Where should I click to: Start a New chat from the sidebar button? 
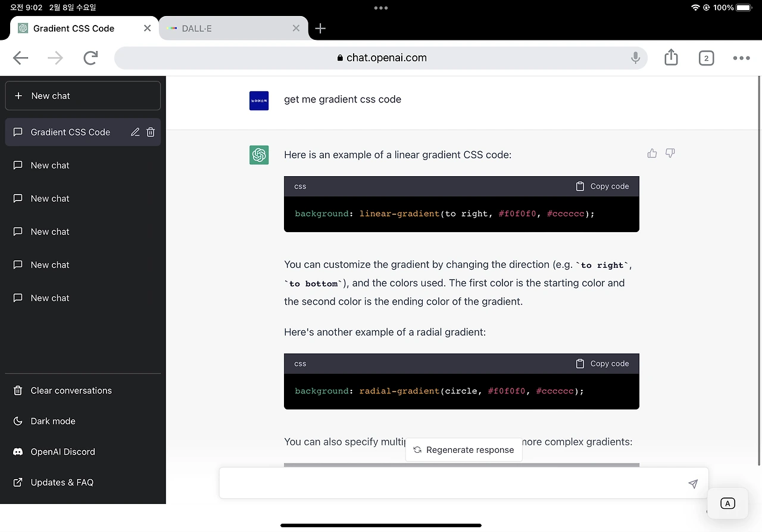coord(83,96)
